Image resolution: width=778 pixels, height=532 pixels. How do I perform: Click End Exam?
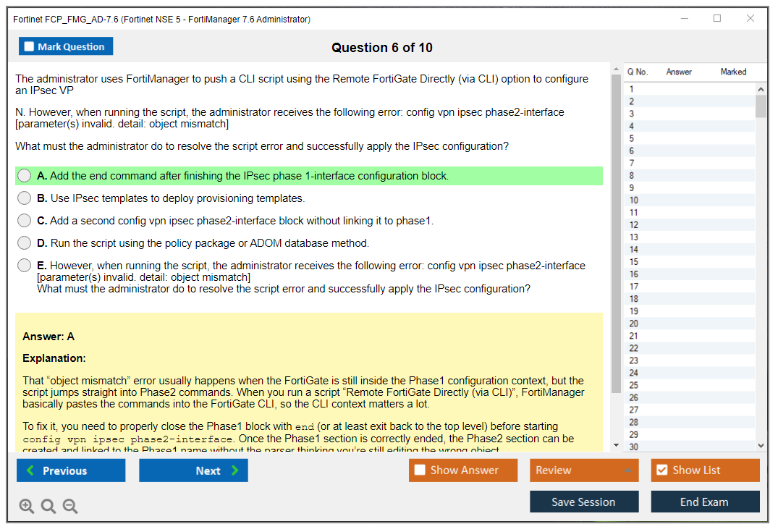point(705,502)
